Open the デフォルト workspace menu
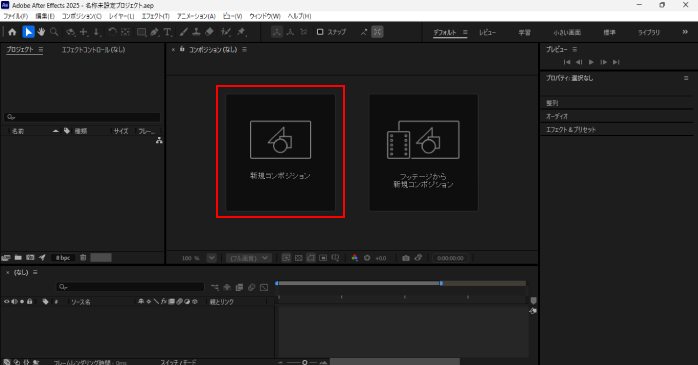Screen dimensions: 698x365 pyautogui.click(x=465, y=32)
